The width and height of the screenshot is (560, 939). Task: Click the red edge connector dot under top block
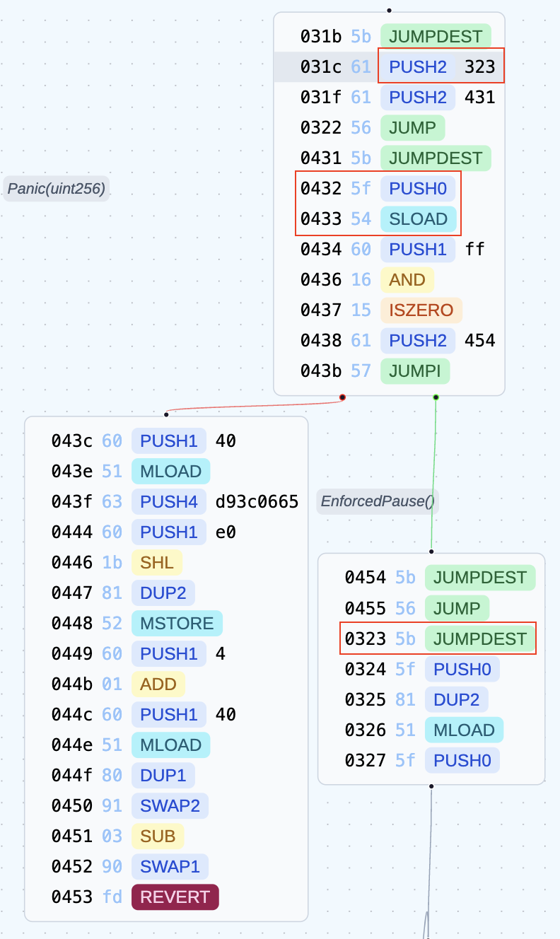(342, 397)
